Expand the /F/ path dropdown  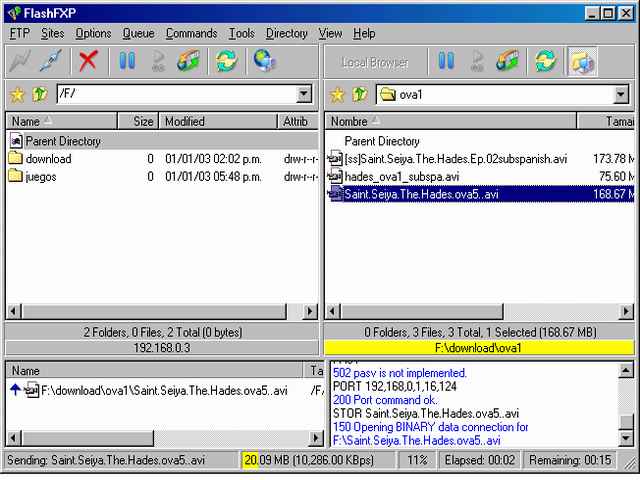tap(304, 94)
